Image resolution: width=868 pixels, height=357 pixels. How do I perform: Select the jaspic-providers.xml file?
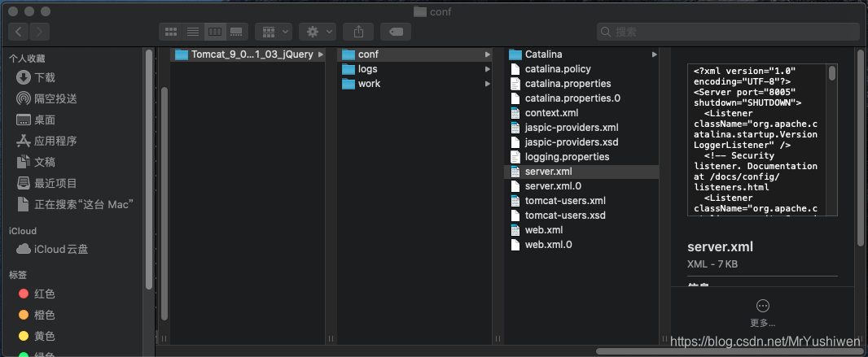pyautogui.click(x=581, y=128)
